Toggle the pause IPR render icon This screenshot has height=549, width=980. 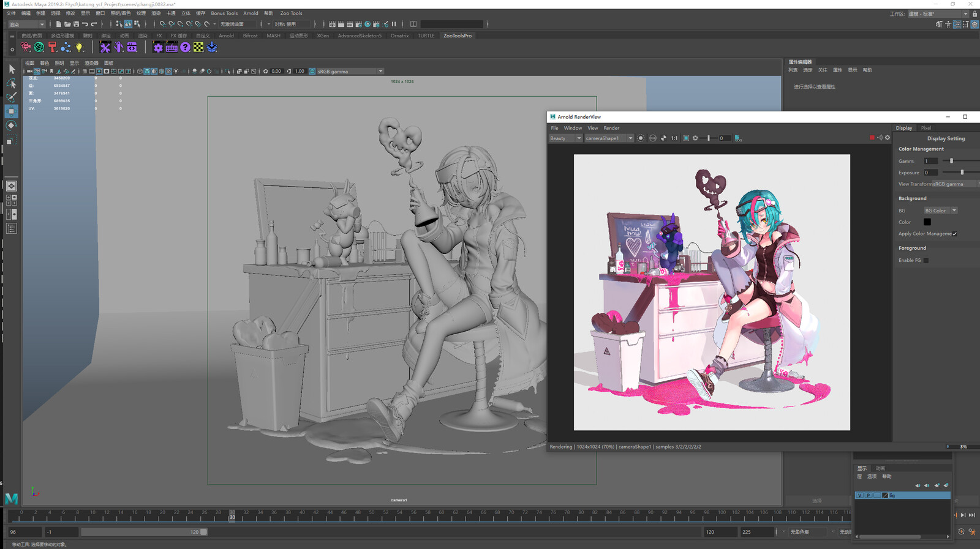[x=394, y=24]
